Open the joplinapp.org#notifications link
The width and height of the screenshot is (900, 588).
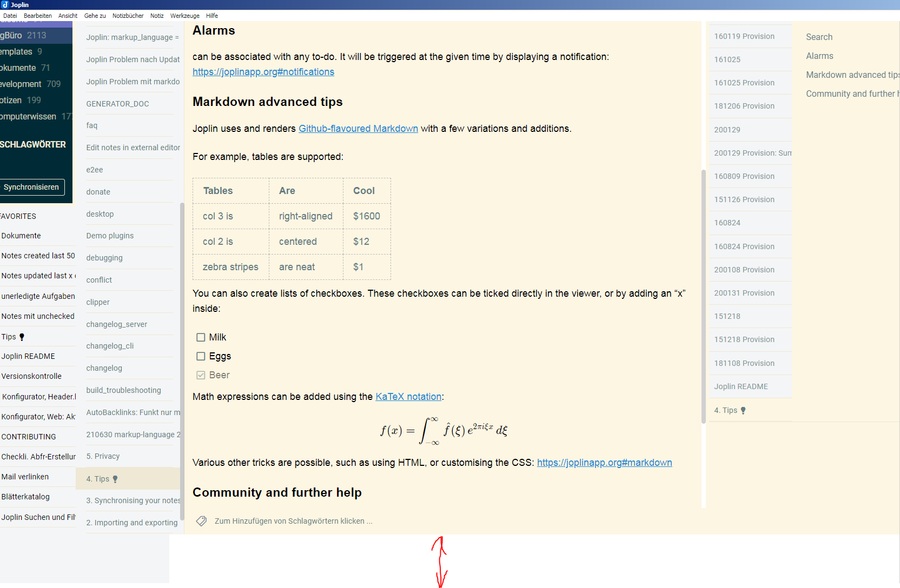pos(263,71)
